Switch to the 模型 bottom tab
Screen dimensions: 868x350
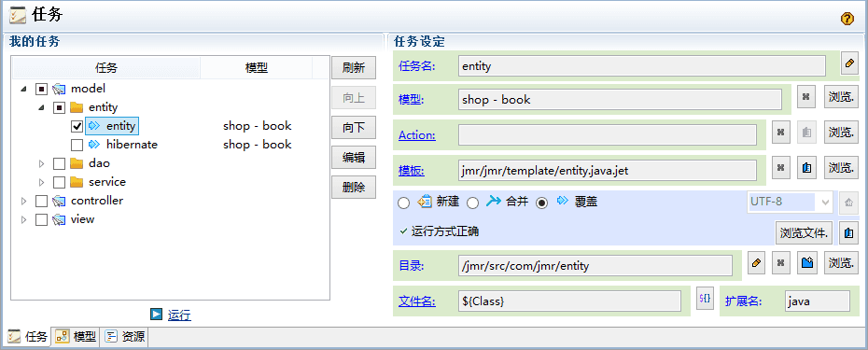pos(77,336)
